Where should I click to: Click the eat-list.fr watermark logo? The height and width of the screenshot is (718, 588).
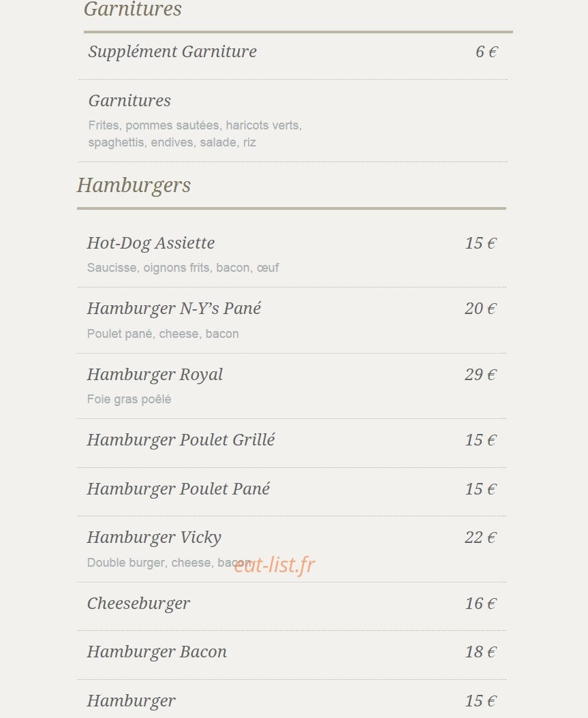[275, 565]
